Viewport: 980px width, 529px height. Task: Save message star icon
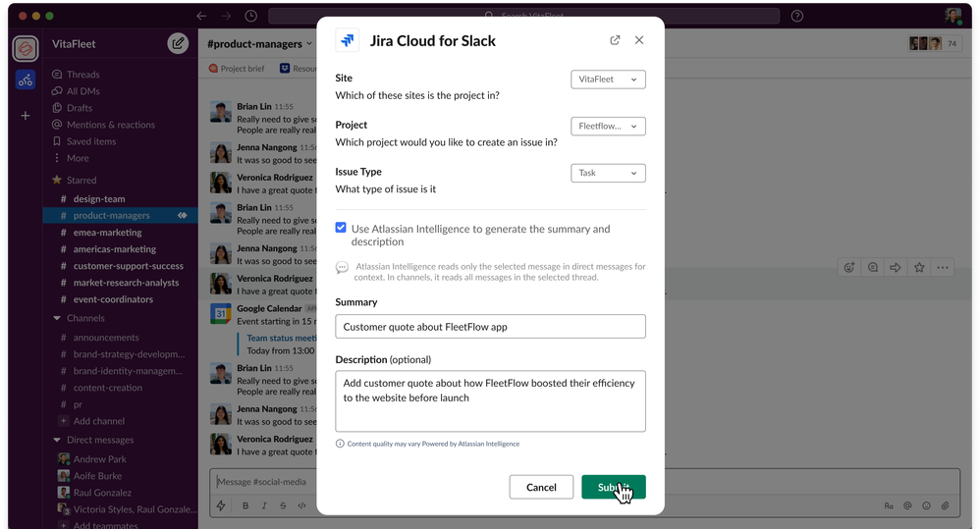[x=919, y=267]
